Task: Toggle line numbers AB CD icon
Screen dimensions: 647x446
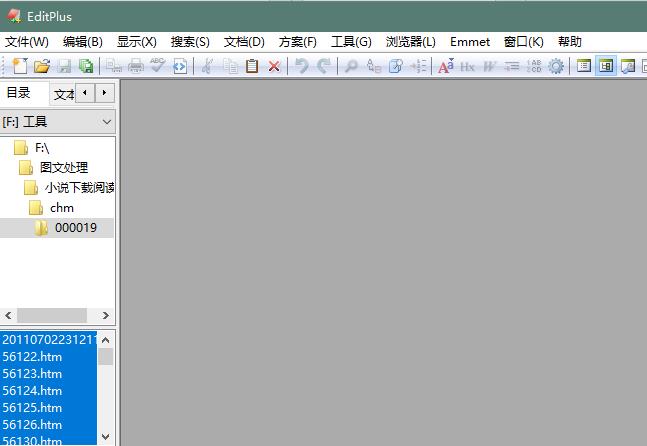Action: pos(534,66)
